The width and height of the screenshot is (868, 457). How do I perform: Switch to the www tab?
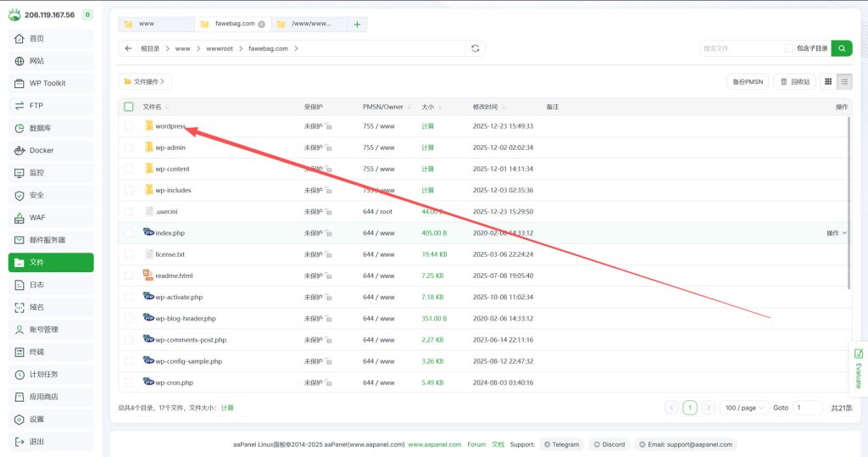click(153, 25)
